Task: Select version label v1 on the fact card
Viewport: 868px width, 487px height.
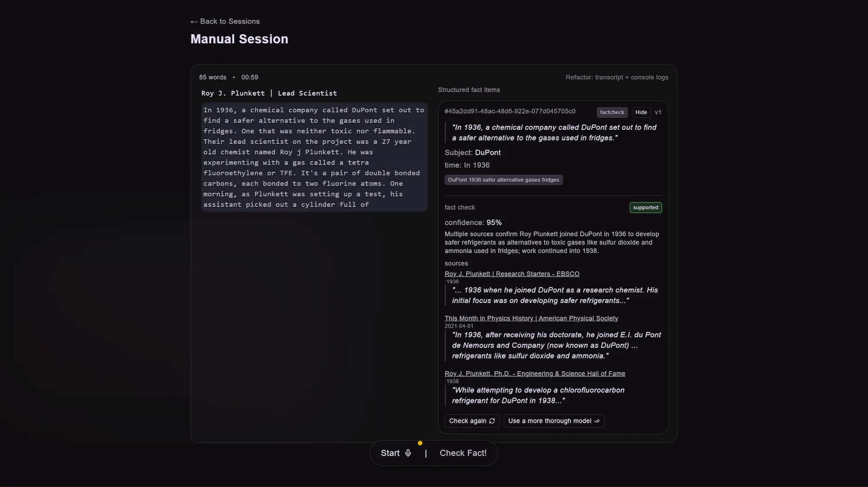Action: click(658, 112)
